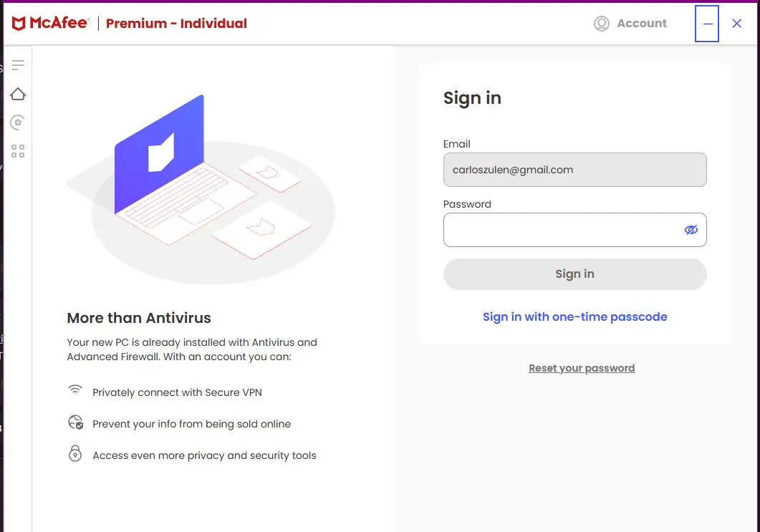Click the Account profile avatar icon
Image resolution: width=760 pixels, height=532 pixels.
click(x=602, y=23)
